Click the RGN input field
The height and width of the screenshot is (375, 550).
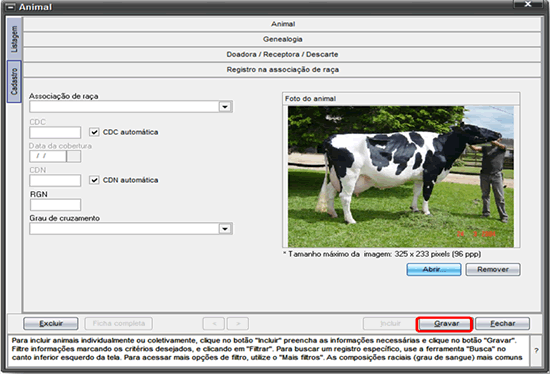55,205
